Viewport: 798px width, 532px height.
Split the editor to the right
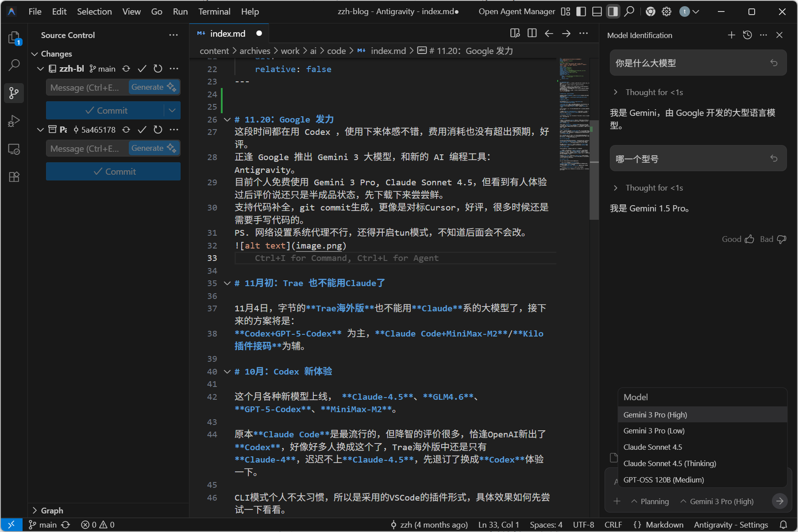[532, 33]
